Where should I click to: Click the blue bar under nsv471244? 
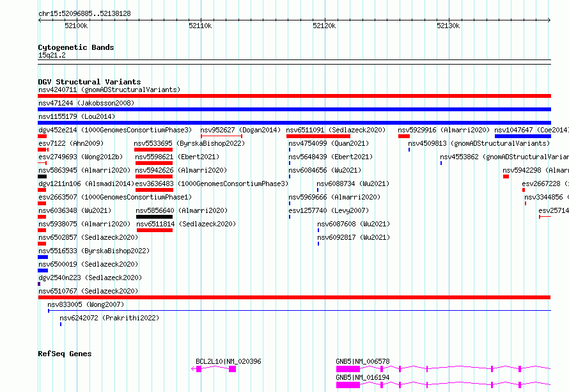coord(294,109)
